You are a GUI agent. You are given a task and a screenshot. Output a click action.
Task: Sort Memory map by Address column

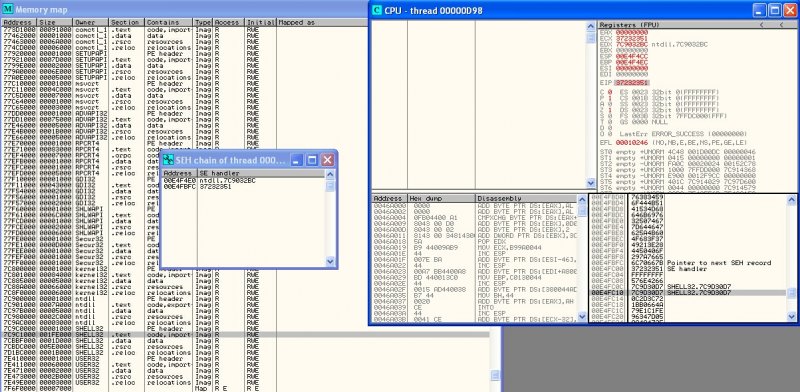coord(19,22)
